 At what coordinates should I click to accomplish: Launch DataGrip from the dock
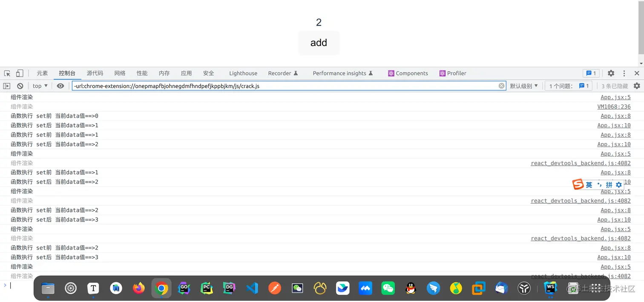230,288
